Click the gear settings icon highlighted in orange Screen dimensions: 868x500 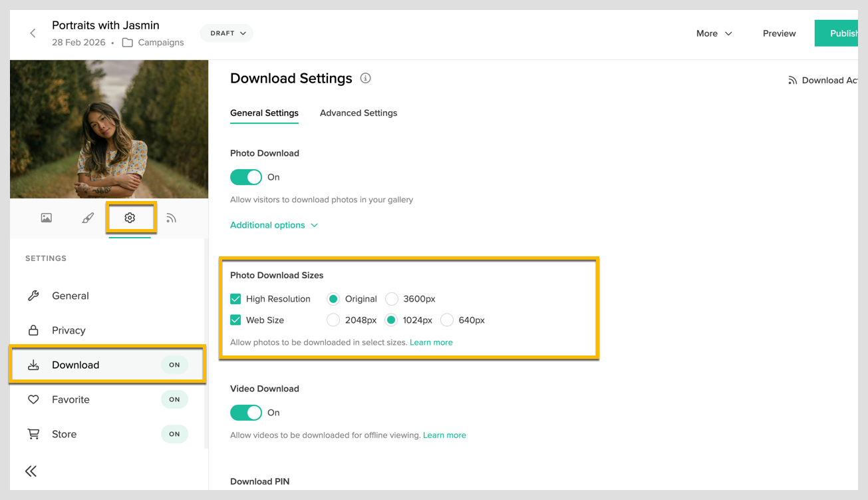tap(130, 217)
